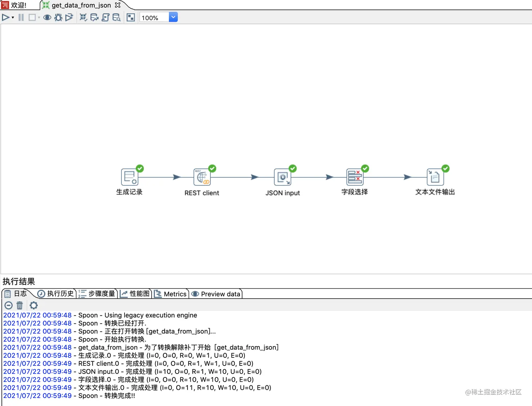Click hop arrow between 生成记录 and REST client
The width and height of the screenshot is (532, 406).
(177, 177)
